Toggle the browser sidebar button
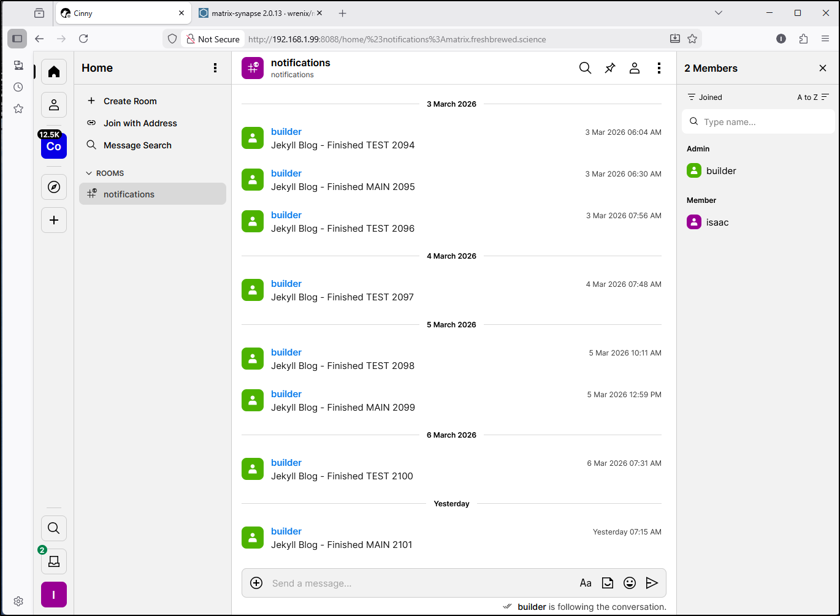840x616 pixels. (x=17, y=39)
